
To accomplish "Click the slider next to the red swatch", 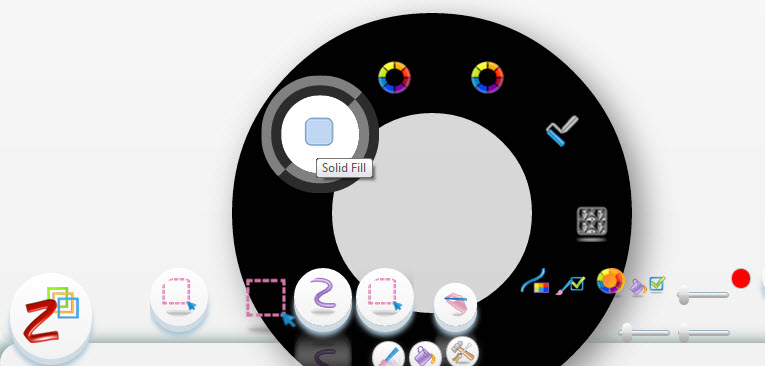I will pyautogui.click(x=703, y=295).
